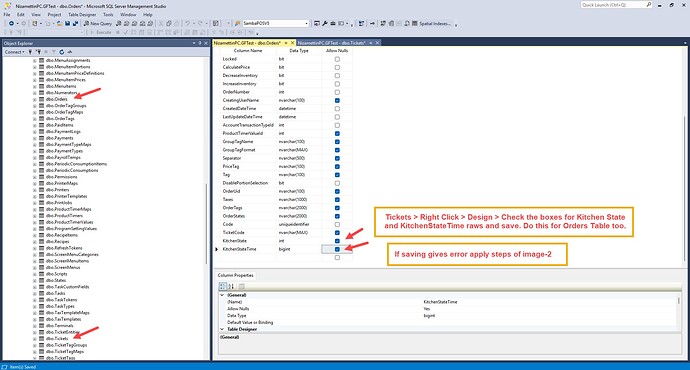This screenshot has height=370, width=690.
Task: Click the Alphabetical sort icon in Column Properties
Action: [231, 286]
